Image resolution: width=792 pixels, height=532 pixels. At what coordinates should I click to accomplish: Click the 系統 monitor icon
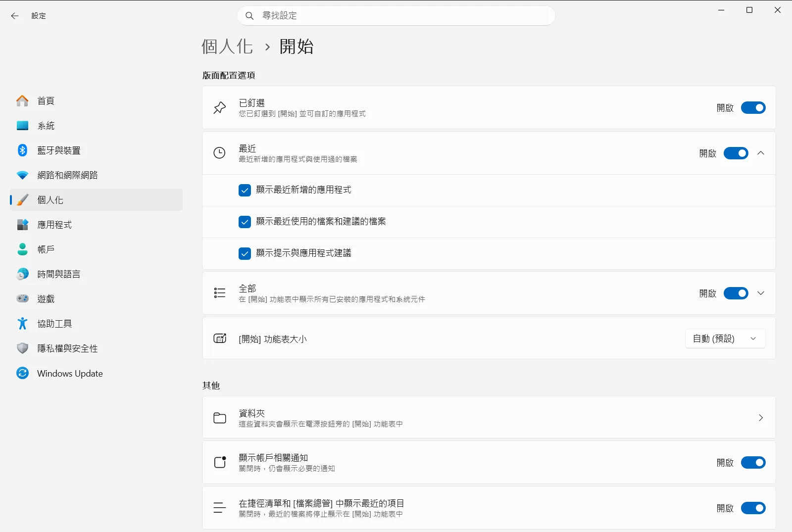[22, 126]
